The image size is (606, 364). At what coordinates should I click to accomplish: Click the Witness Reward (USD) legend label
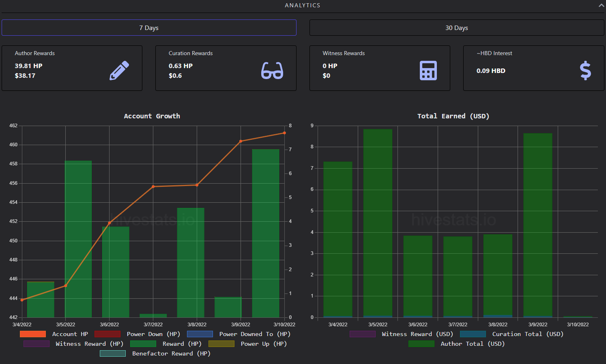(417, 334)
